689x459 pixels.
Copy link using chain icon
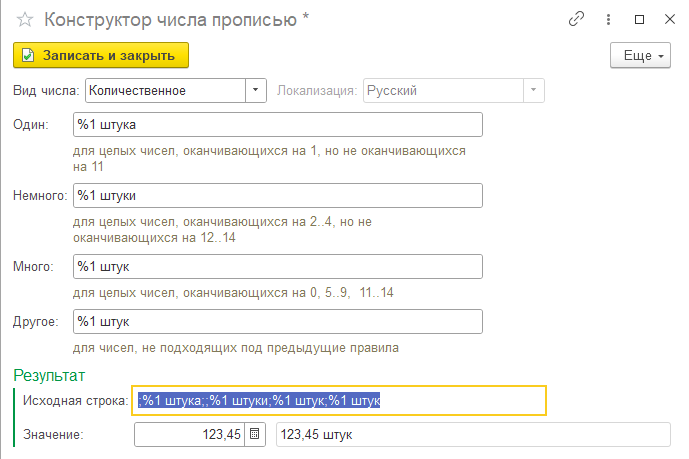(x=576, y=19)
